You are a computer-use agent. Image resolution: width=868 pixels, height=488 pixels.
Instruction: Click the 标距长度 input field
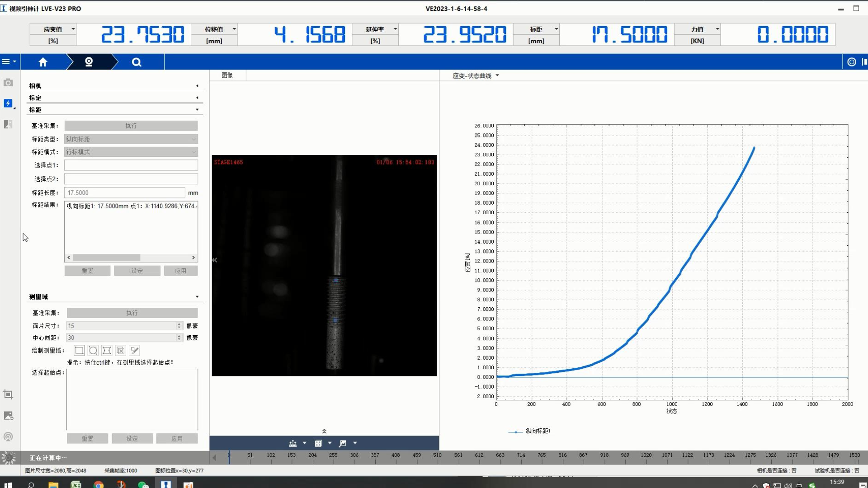point(125,193)
